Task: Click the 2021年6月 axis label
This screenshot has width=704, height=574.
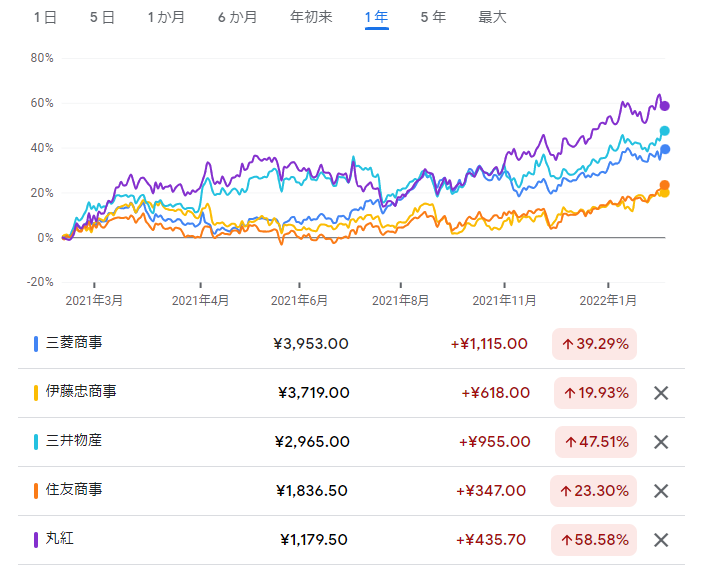Action: click(299, 300)
